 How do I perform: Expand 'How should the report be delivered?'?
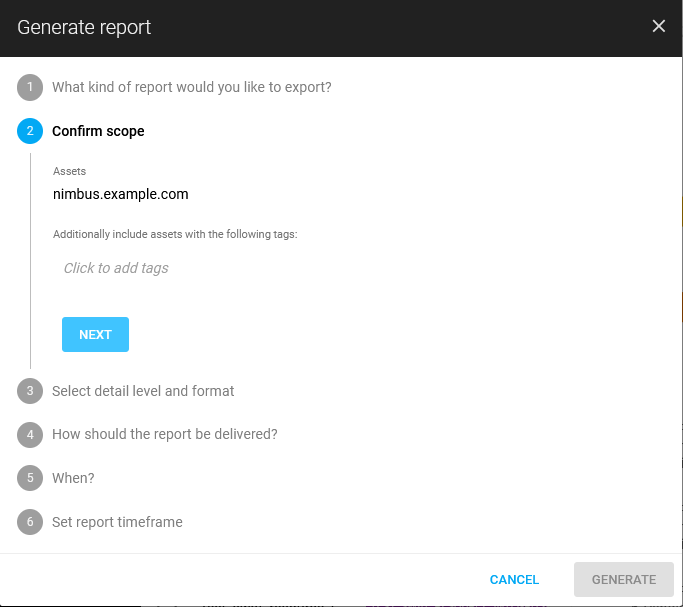point(164,434)
